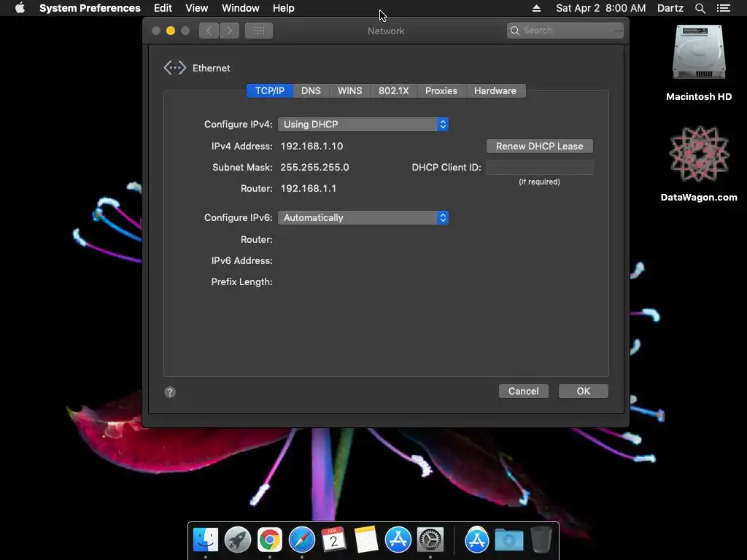Open the Downloads folder in the Dock

click(x=508, y=540)
